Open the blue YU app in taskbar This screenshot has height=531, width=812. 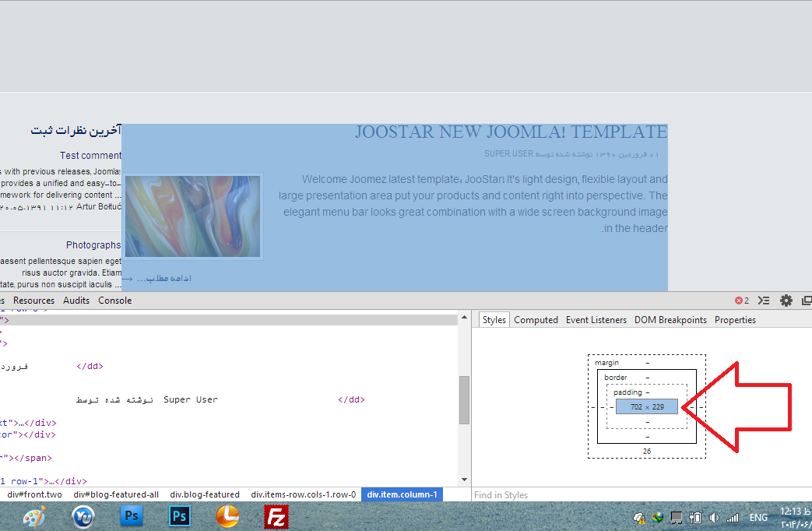(x=83, y=516)
